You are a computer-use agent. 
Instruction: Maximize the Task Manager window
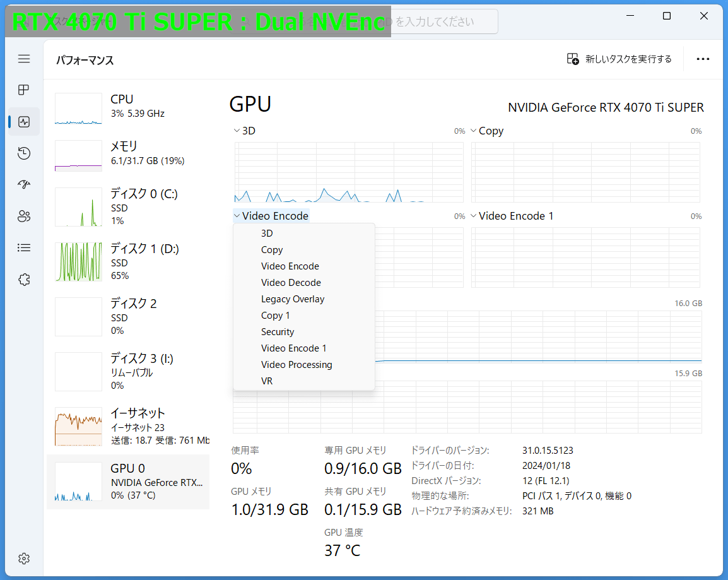click(667, 16)
